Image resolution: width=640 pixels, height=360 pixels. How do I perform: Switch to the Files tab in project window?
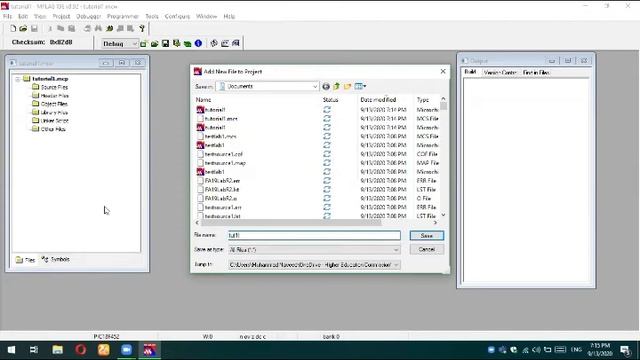[25, 260]
